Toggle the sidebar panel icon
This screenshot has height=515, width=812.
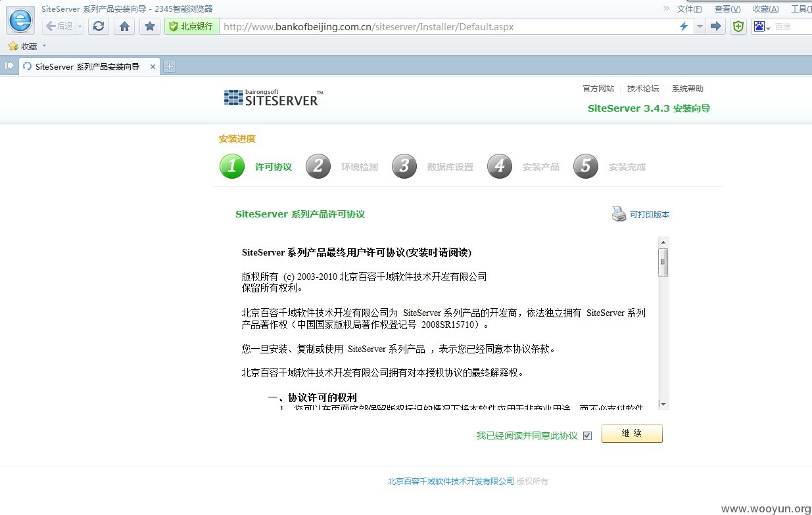[9, 66]
